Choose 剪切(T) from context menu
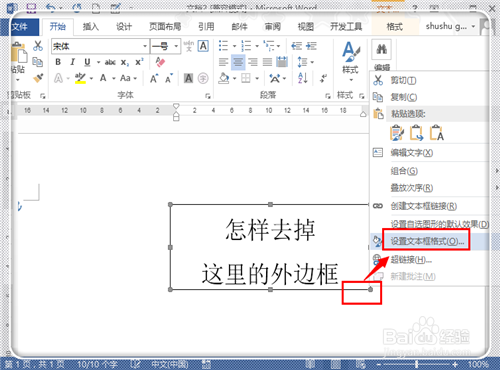500x370 pixels. [403, 80]
